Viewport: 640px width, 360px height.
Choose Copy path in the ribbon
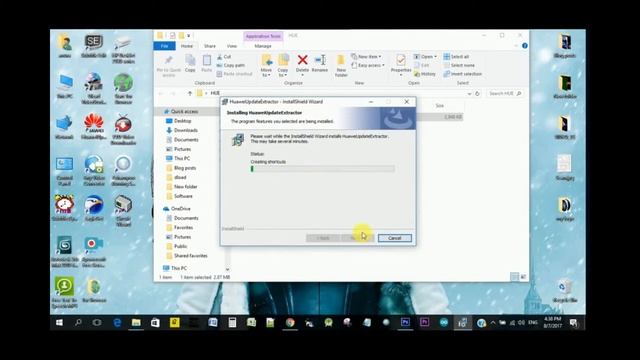(x=231, y=65)
